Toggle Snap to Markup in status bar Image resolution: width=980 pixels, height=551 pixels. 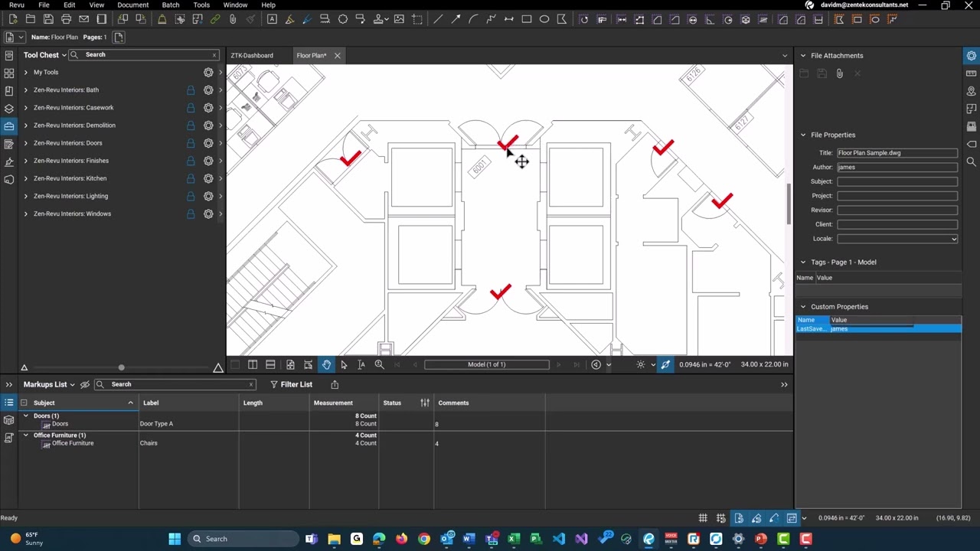click(x=756, y=518)
